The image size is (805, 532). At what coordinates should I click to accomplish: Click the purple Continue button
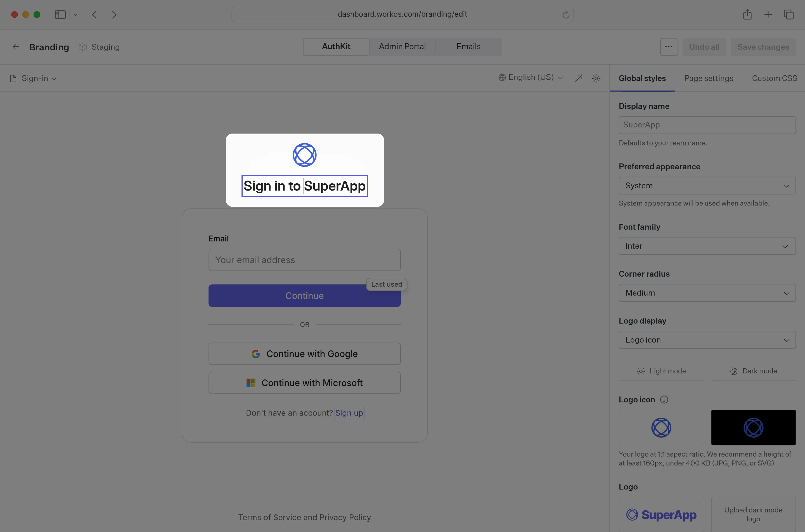304,296
